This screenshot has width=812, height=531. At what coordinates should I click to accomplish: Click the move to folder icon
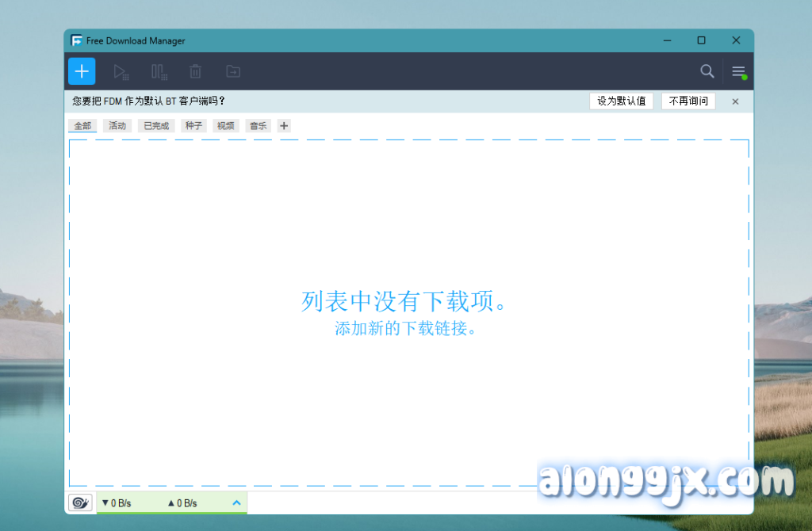point(233,72)
